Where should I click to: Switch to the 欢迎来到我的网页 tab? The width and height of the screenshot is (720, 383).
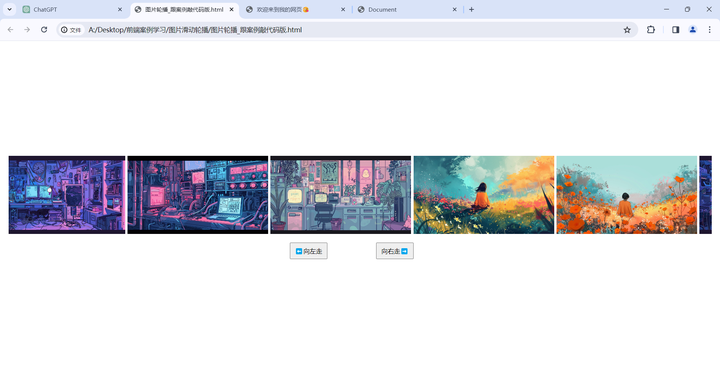[295, 10]
